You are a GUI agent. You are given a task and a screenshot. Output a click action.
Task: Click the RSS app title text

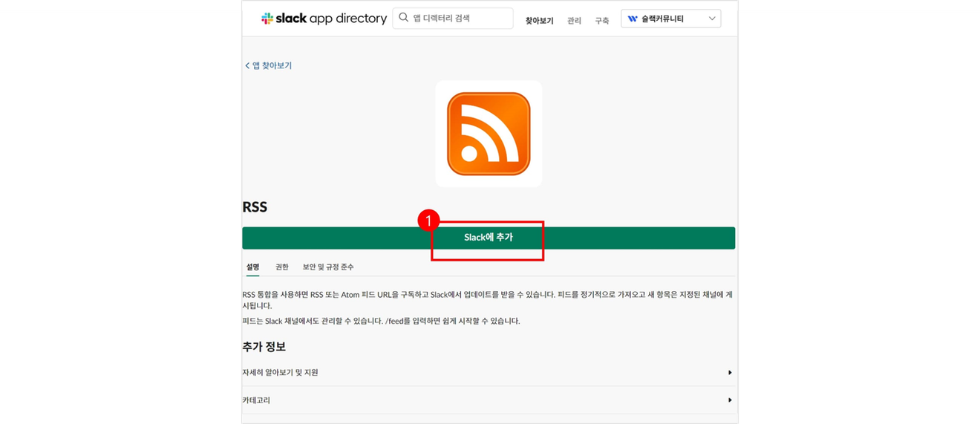point(255,207)
